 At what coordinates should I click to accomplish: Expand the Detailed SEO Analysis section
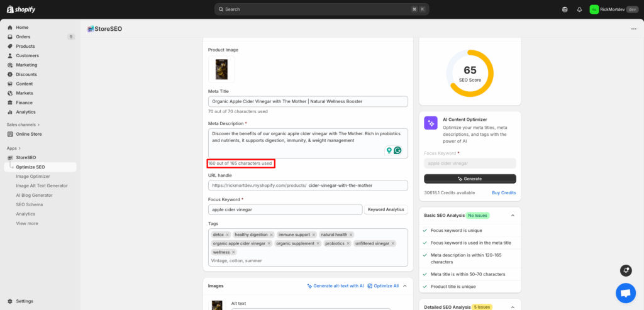coord(513,307)
